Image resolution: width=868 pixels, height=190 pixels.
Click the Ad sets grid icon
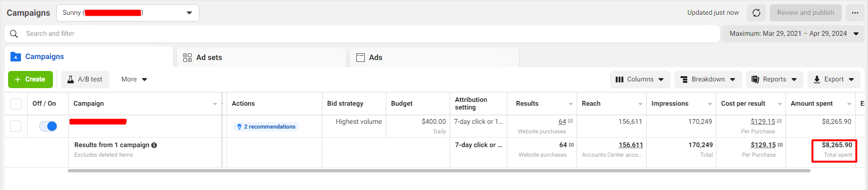point(187,58)
